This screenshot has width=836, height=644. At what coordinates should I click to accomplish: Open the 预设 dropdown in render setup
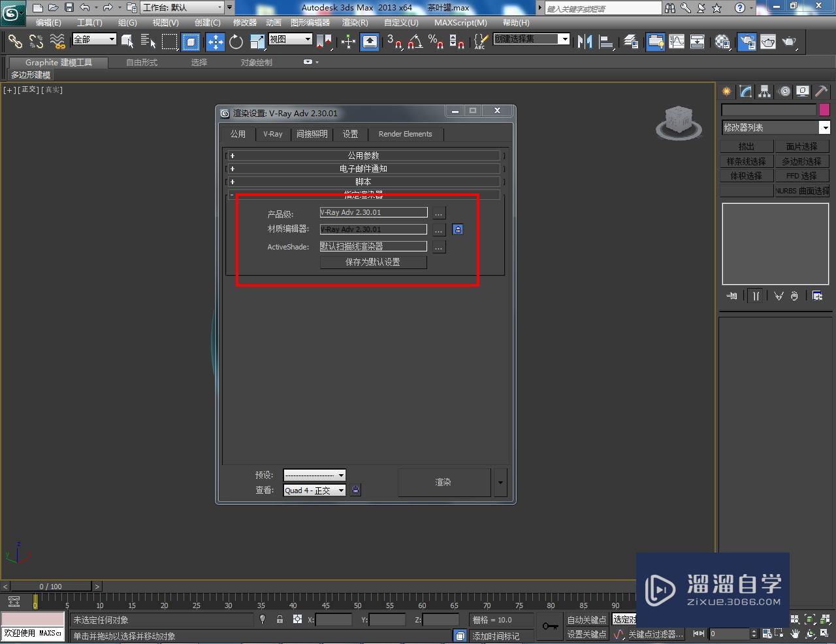pyautogui.click(x=314, y=475)
